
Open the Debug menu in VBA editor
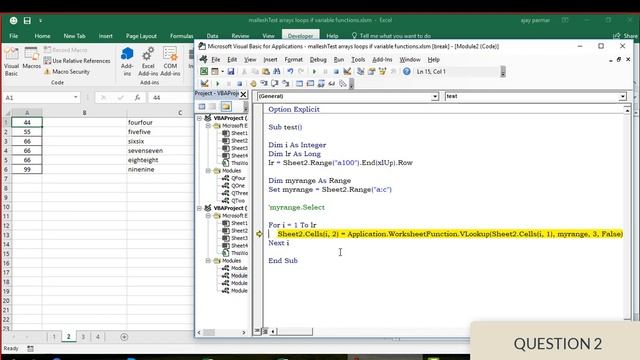pyautogui.click(x=318, y=60)
